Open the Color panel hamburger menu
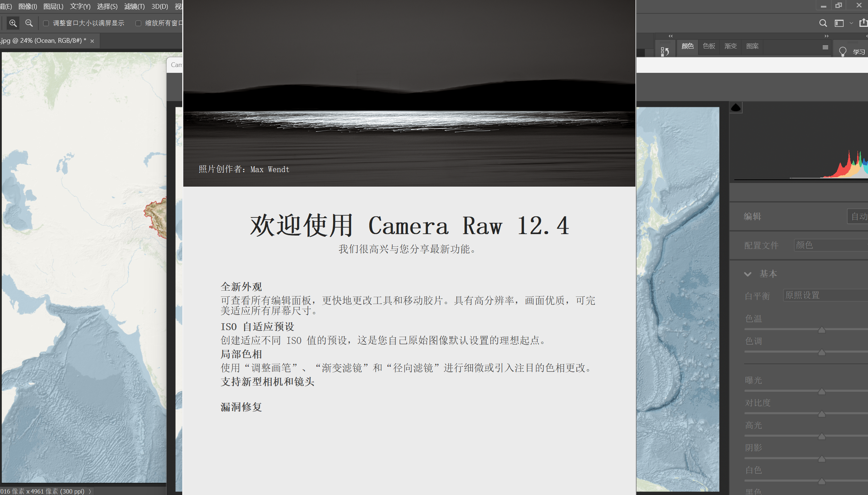This screenshot has width=868, height=495. [825, 47]
